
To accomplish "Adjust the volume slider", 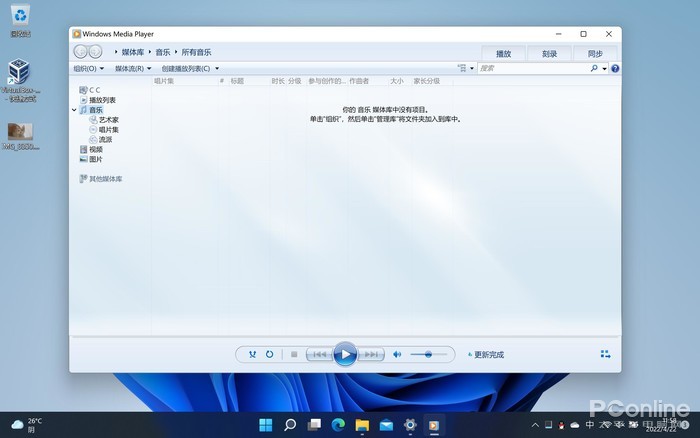I will click(x=428, y=354).
